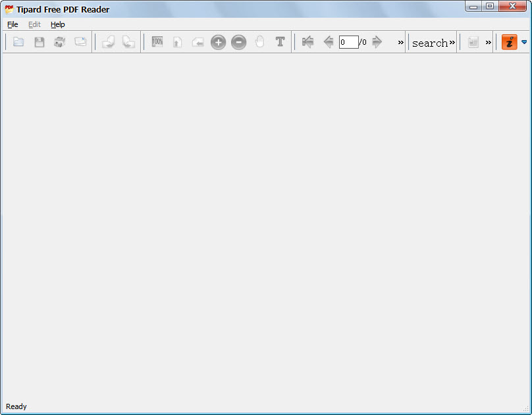Viewport: 532px width, 415px height.
Task: Expand hidden page navigation toolbar items
Action: pyautogui.click(x=400, y=43)
